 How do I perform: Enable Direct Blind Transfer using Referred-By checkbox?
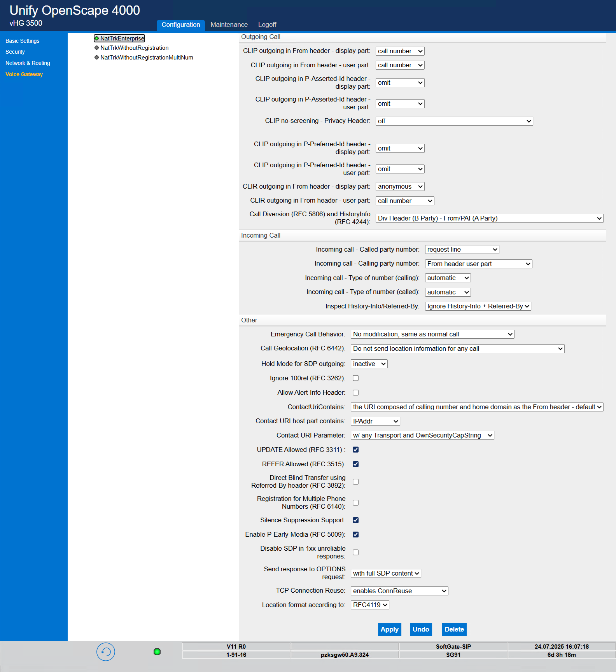355,481
